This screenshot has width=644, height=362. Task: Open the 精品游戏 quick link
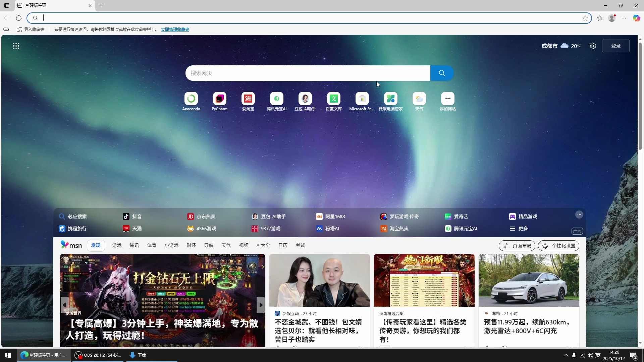(x=523, y=217)
